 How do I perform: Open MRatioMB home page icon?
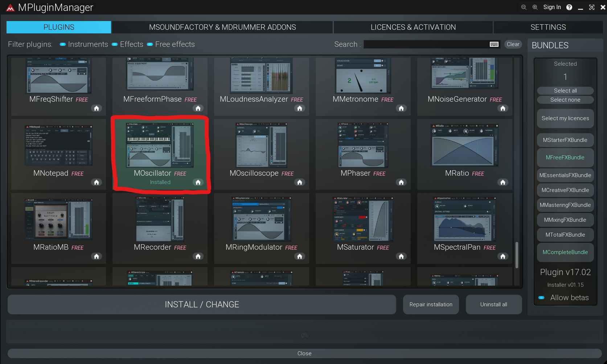pyautogui.click(x=97, y=256)
